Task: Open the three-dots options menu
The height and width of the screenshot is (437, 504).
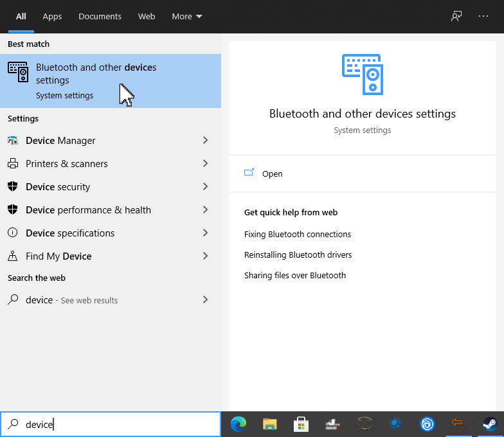Action: click(483, 16)
